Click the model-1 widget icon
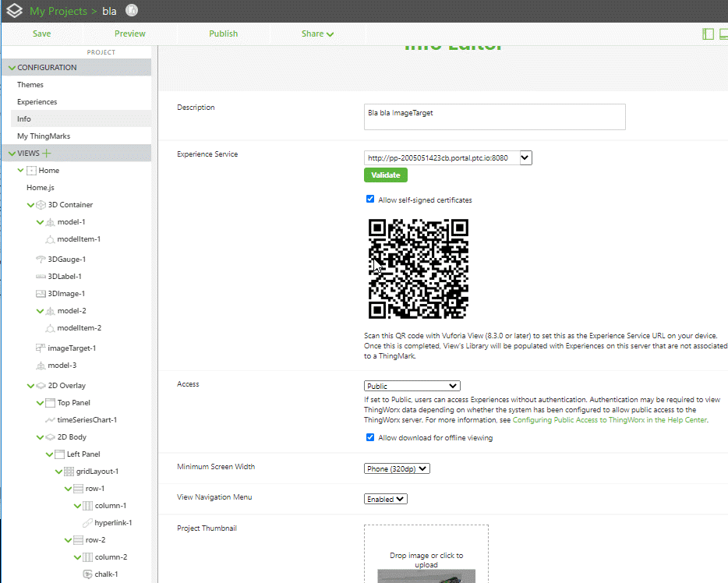728x583 pixels. pyautogui.click(x=50, y=222)
